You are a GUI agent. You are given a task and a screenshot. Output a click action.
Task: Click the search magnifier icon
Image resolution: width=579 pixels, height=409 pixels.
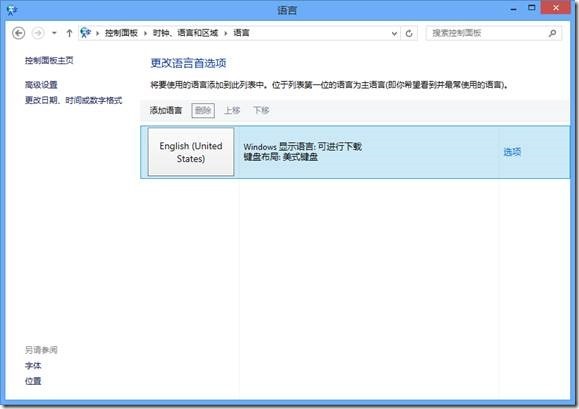coord(552,33)
